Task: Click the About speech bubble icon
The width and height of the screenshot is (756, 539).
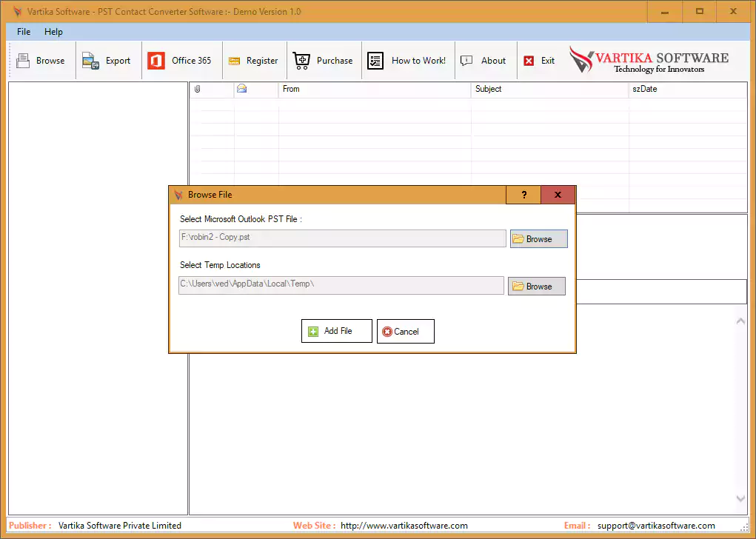Action: pos(466,61)
